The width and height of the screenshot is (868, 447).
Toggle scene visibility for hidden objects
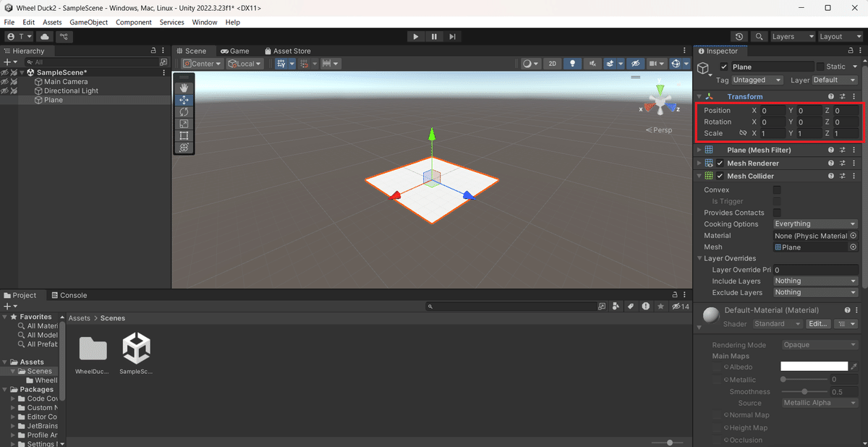point(634,64)
